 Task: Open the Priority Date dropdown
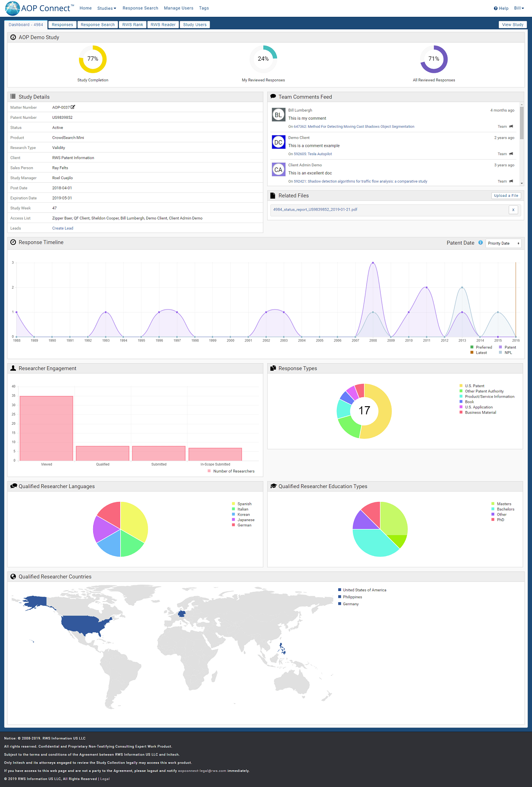503,243
